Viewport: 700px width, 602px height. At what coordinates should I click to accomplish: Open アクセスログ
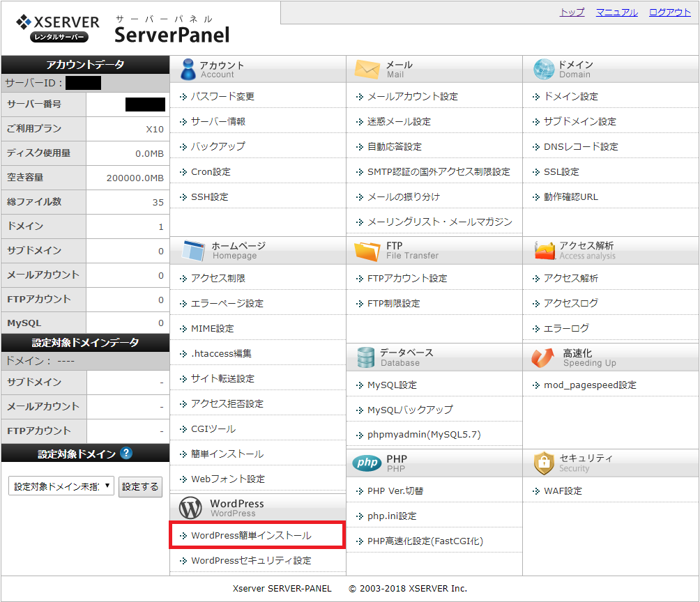coord(570,304)
